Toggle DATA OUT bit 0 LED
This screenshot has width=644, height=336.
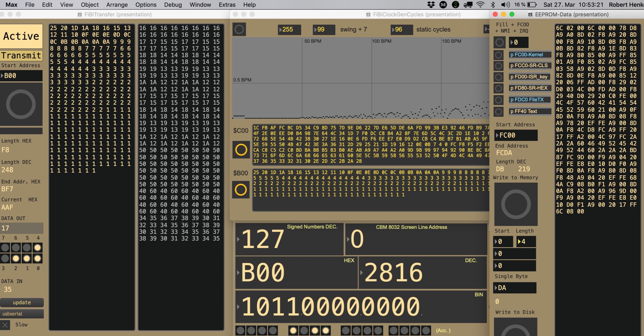[38, 258]
